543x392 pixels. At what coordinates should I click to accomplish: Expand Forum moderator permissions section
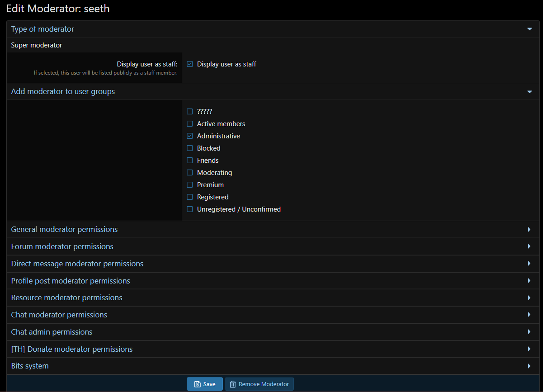(x=62, y=247)
